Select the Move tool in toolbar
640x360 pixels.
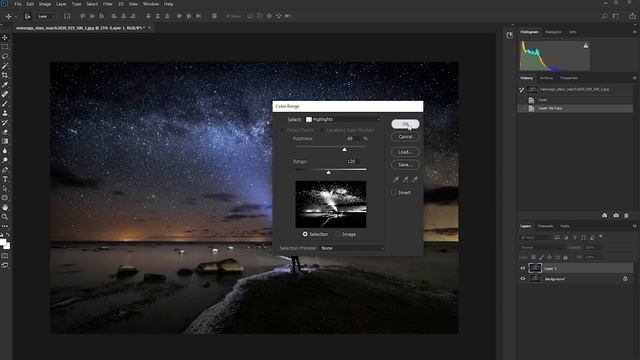(x=5, y=38)
